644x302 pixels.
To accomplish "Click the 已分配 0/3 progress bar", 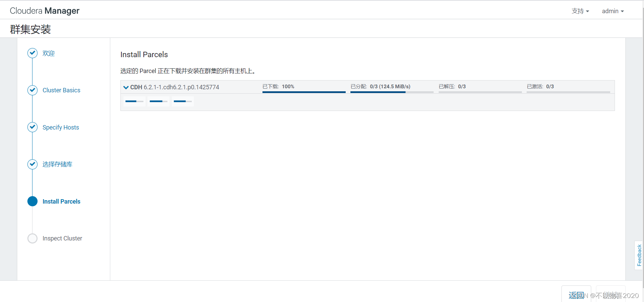I will tap(392, 92).
